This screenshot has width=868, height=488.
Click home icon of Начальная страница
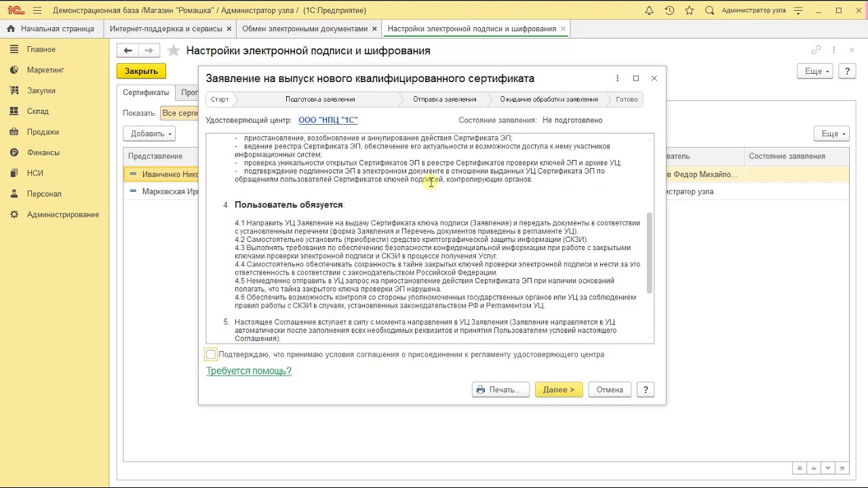pos(11,28)
